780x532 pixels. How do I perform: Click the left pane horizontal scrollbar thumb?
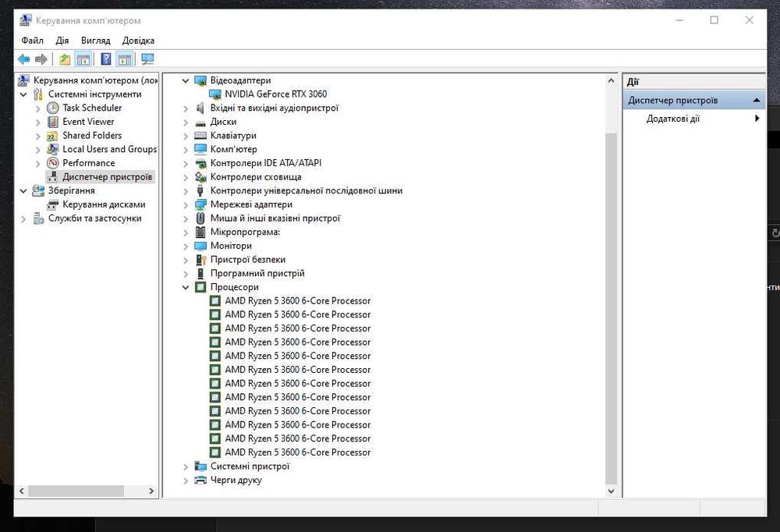76,491
